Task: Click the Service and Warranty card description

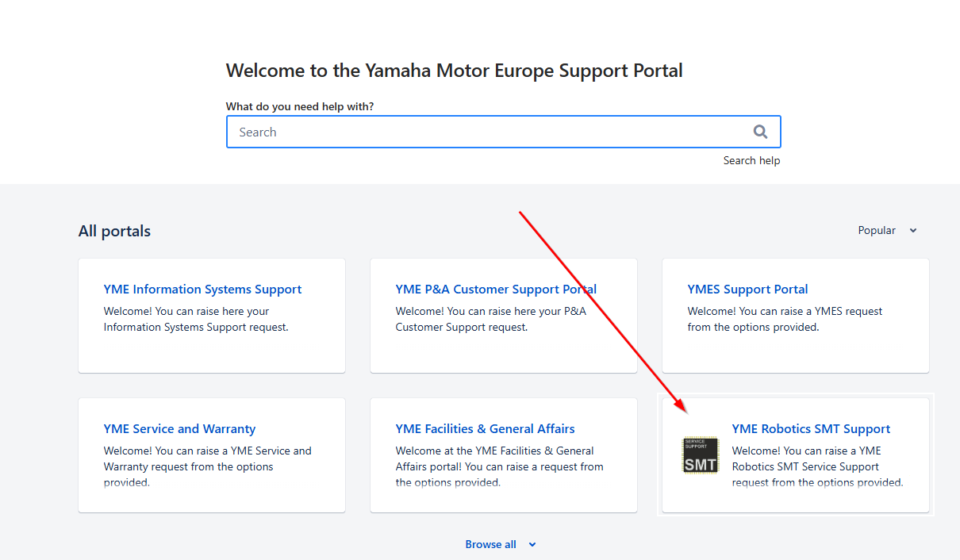Action: click(208, 466)
